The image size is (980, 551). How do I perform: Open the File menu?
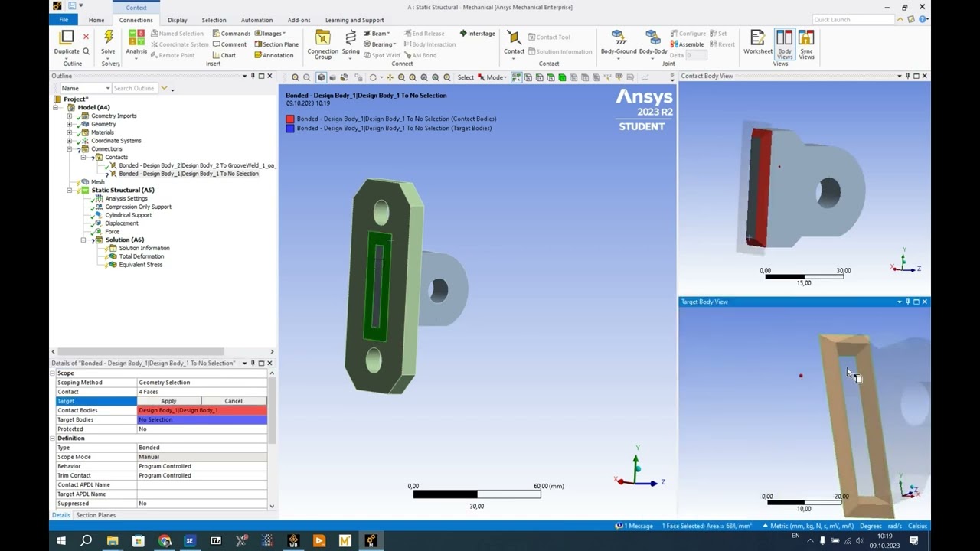click(64, 20)
